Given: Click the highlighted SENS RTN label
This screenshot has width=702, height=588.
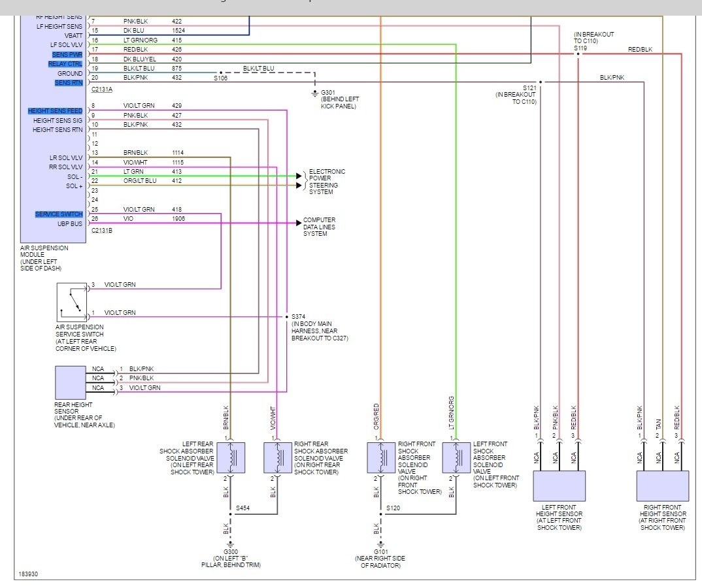Looking at the screenshot, I should (69, 83).
